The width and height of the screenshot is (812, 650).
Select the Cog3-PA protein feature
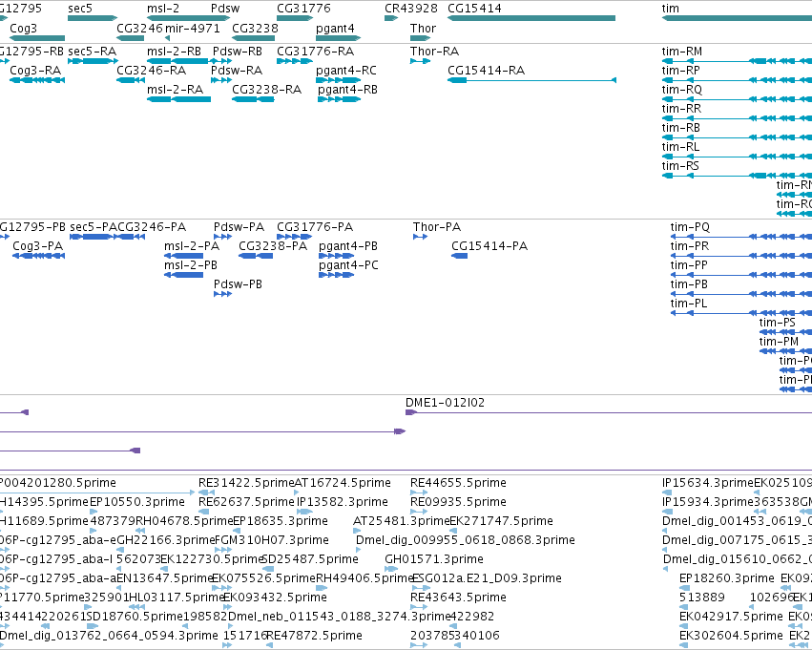coord(38,256)
